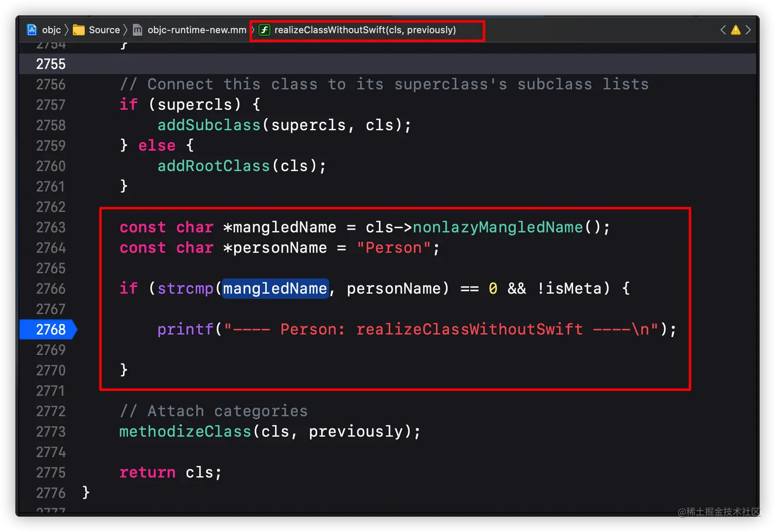The height and width of the screenshot is (532, 775).
Task: Click personName inside the strcmp call
Action: 394,289
